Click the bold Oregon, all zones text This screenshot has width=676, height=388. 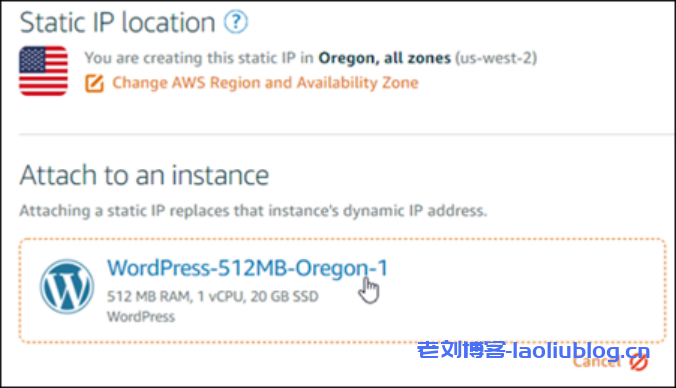pos(385,58)
